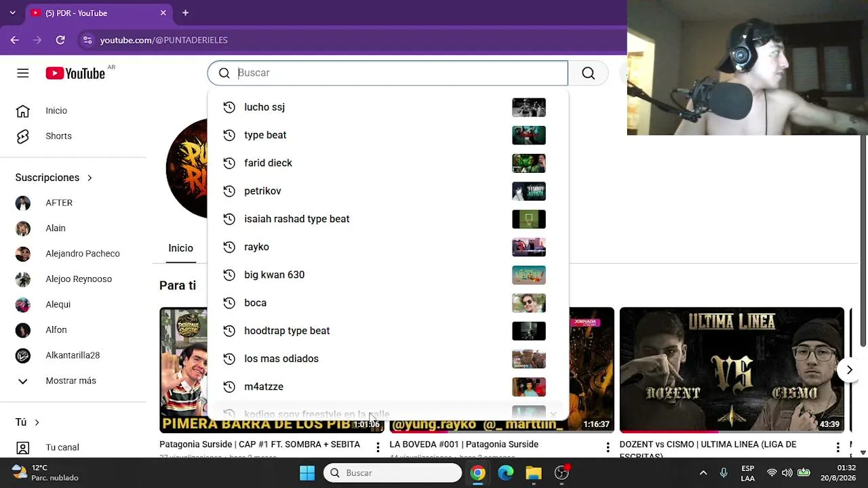Open File Explorer from the taskbar
Viewport: 868px width, 488px height.
point(534,473)
